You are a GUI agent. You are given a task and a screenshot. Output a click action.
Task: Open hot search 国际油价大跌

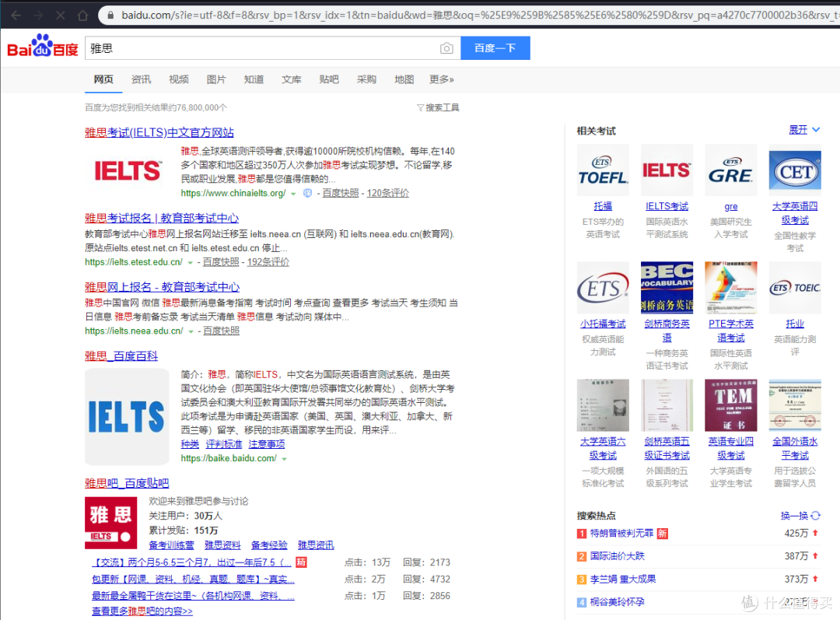tap(617, 556)
